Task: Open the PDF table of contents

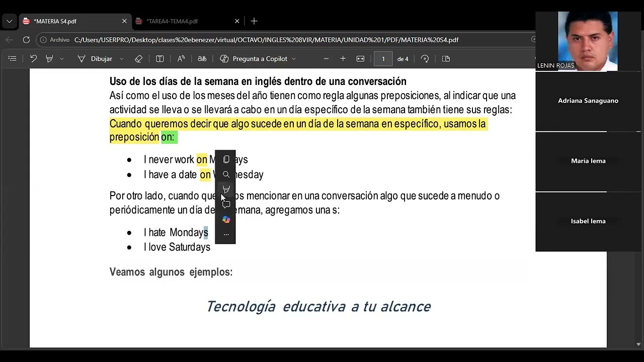Action: click(x=13, y=59)
